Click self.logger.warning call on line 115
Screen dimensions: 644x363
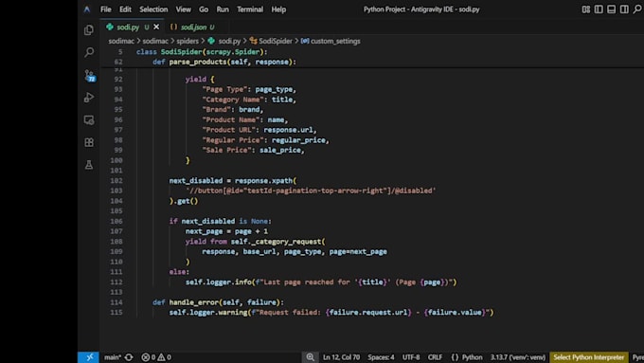point(207,313)
